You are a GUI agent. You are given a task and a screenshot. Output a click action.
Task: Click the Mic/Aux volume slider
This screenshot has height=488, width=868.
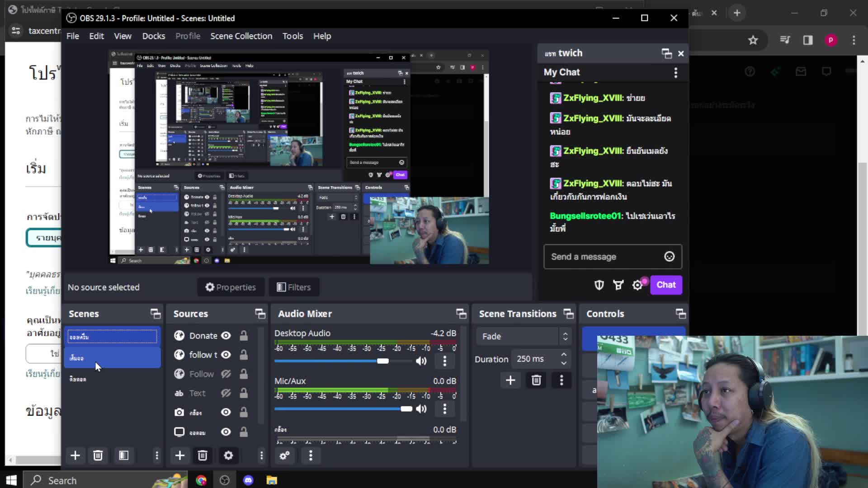click(343, 408)
